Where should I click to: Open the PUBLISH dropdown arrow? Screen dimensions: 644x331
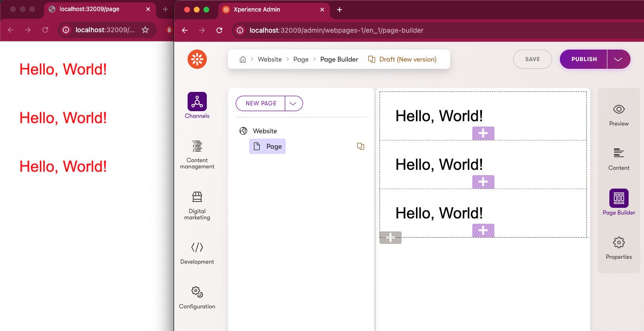point(619,59)
